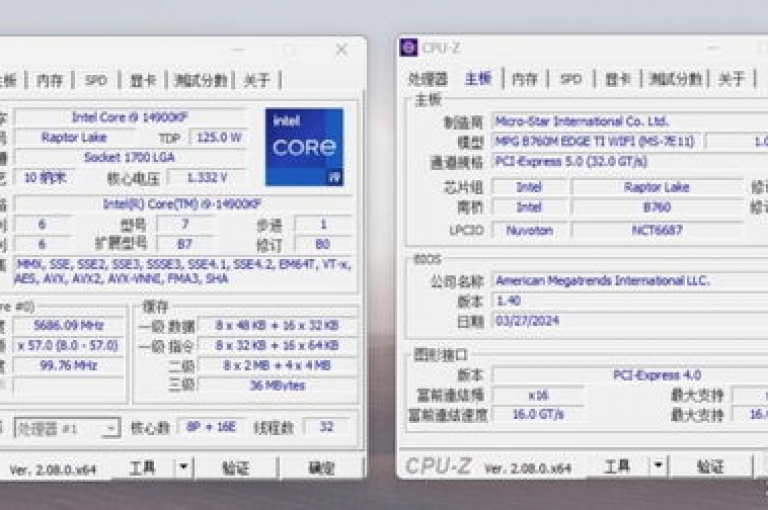768x510 pixels.
Task: Click the 10 纳米 process value
Action: point(45,177)
